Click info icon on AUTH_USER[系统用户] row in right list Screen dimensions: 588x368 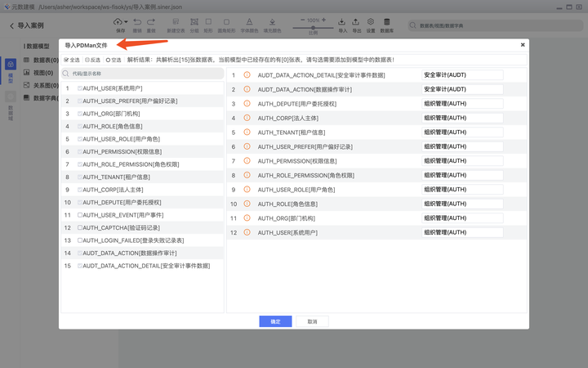pos(247,232)
